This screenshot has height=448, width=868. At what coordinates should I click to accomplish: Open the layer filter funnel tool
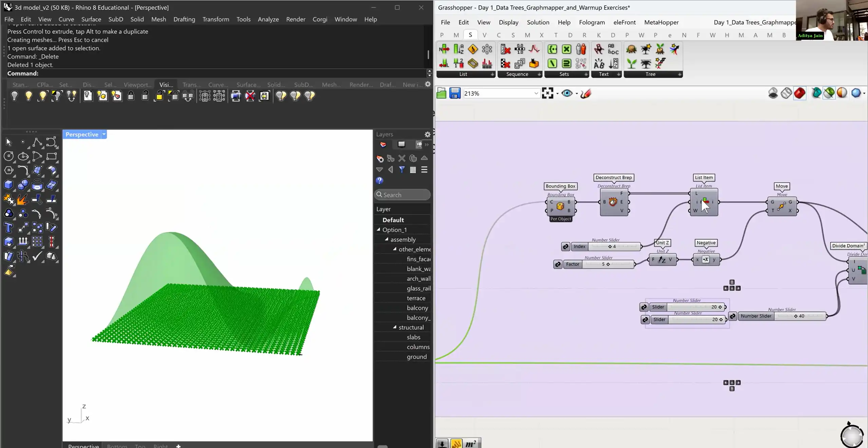(402, 170)
